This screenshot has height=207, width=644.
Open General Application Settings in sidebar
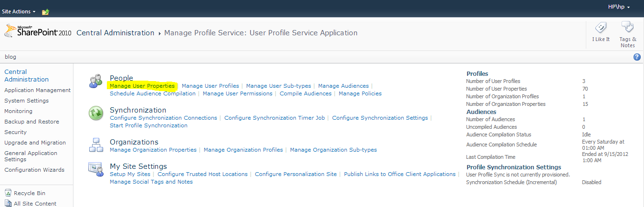(31, 156)
